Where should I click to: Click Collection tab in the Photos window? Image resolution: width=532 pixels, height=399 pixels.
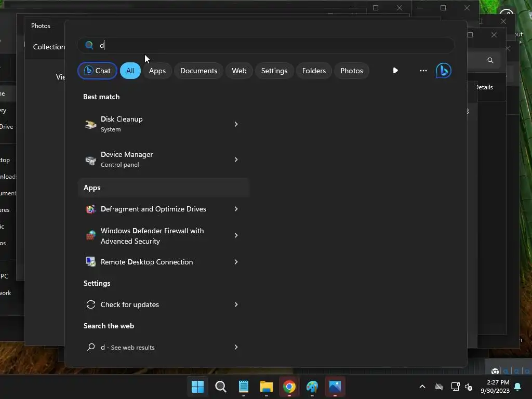(x=49, y=47)
